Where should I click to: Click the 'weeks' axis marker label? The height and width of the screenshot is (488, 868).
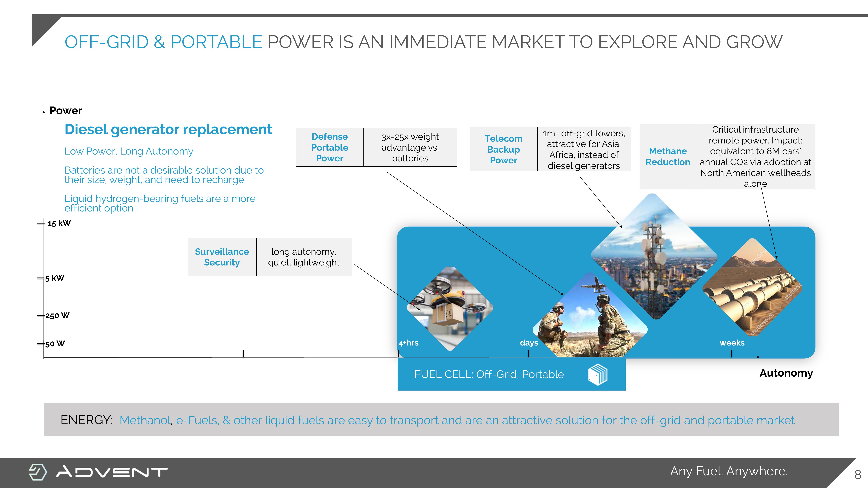coord(732,343)
